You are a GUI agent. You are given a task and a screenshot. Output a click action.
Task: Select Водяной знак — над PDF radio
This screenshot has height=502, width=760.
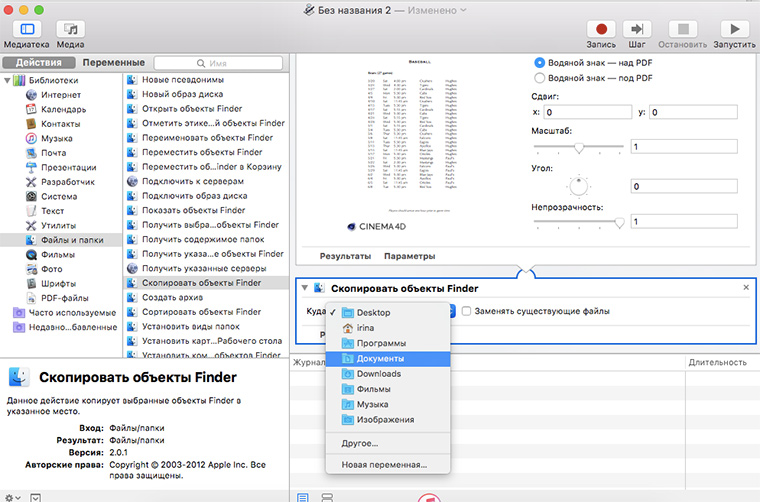click(x=540, y=62)
